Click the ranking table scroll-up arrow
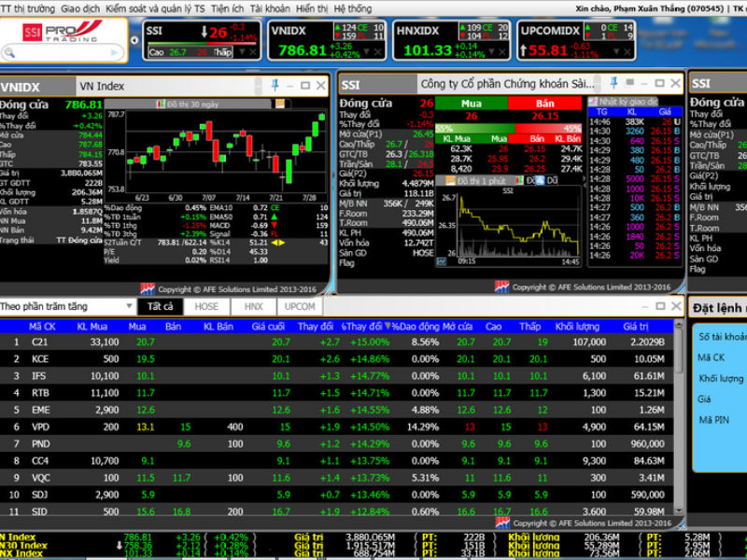 click(679, 325)
